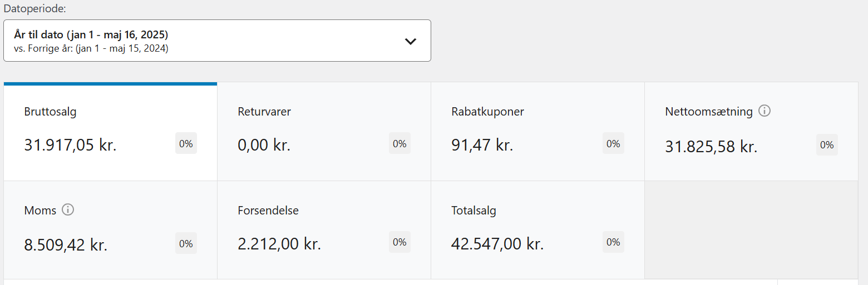The image size is (868, 285).
Task: Click the Bruttosalg 0% change badge
Action: [186, 144]
